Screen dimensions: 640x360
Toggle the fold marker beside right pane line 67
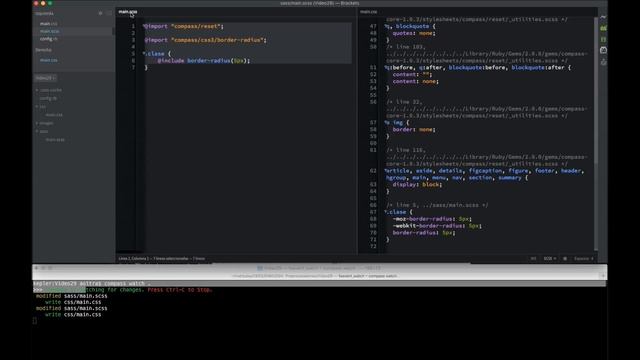pyautogui.click(x=386, y=212)
